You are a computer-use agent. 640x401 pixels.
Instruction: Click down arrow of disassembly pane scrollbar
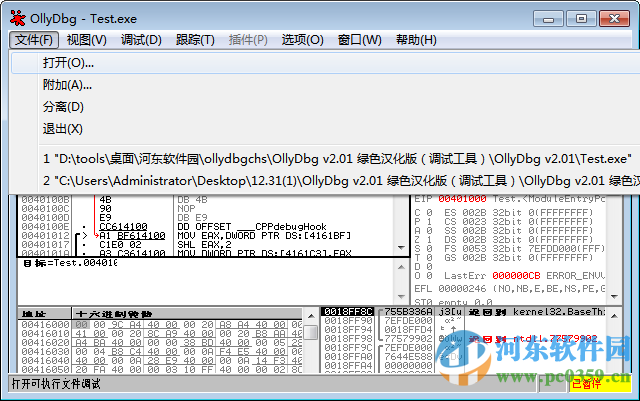[x=401, y=248]
